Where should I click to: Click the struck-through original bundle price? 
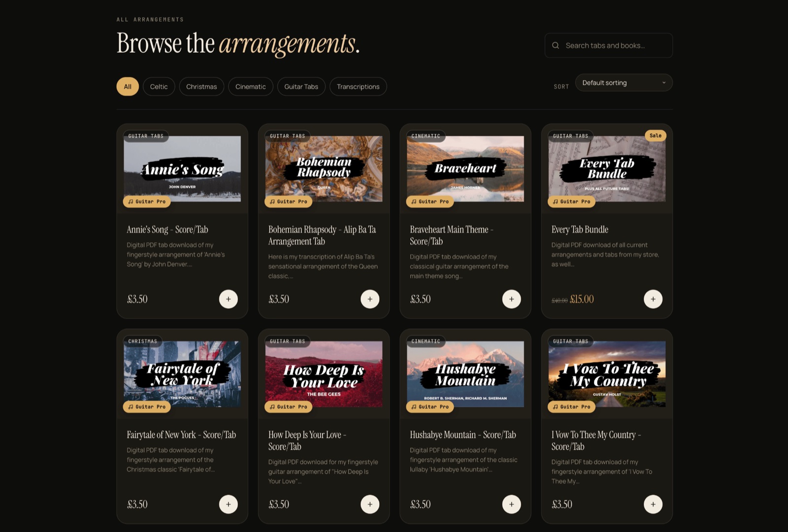click(559, 300)
